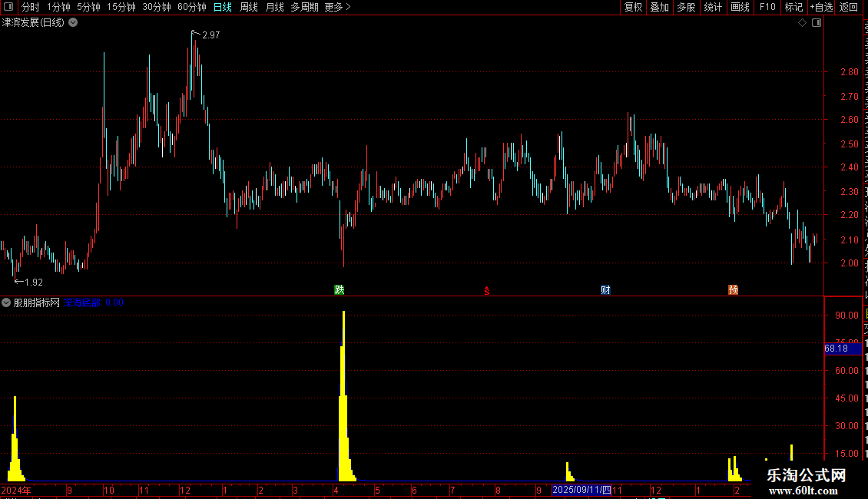
Task: Click the 标记 mark button
Action: tap(793, 7)
